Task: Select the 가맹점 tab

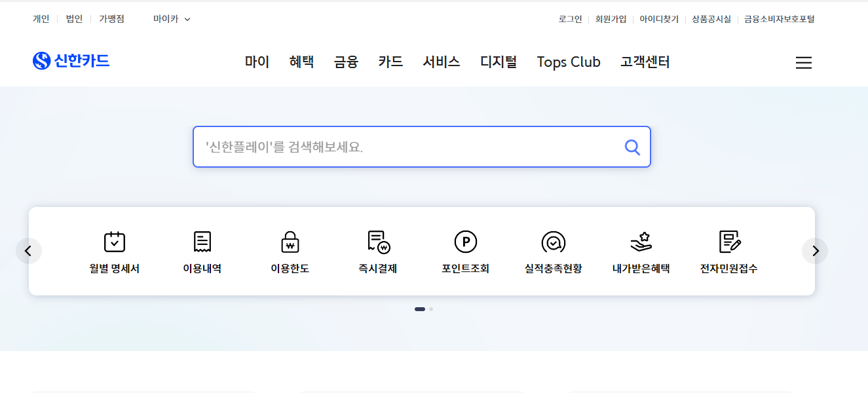Action: pyautogui.click(x=111, y=19)
